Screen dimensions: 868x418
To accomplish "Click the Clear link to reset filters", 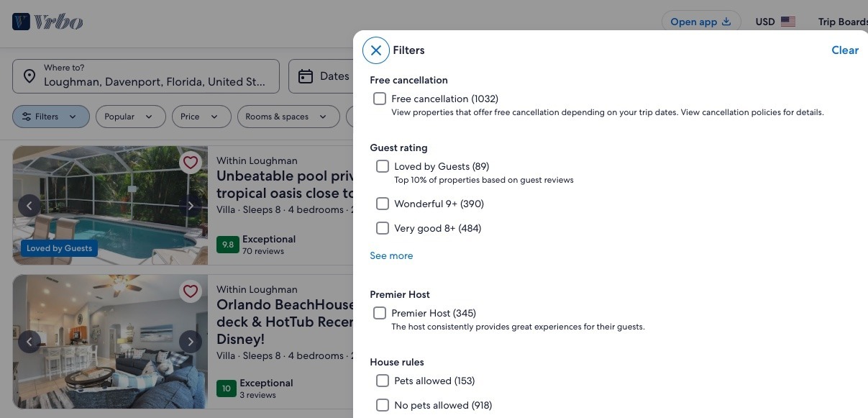I will [x=845, y=50].
